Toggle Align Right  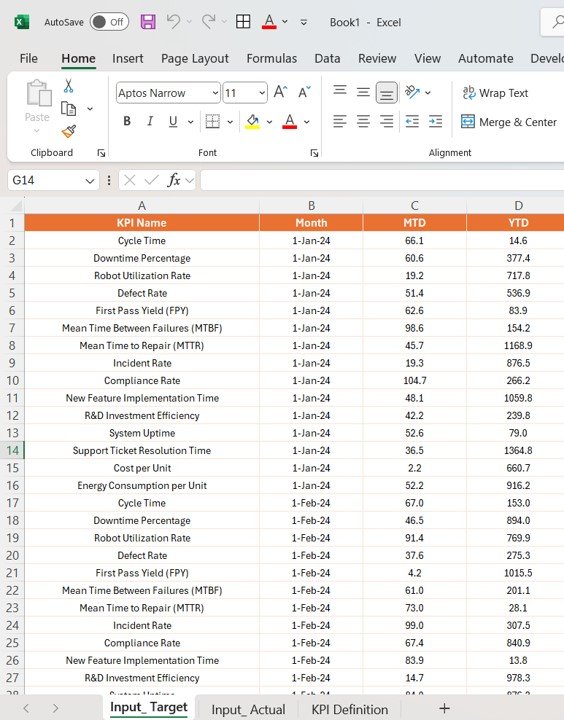[x=387, y=122]
